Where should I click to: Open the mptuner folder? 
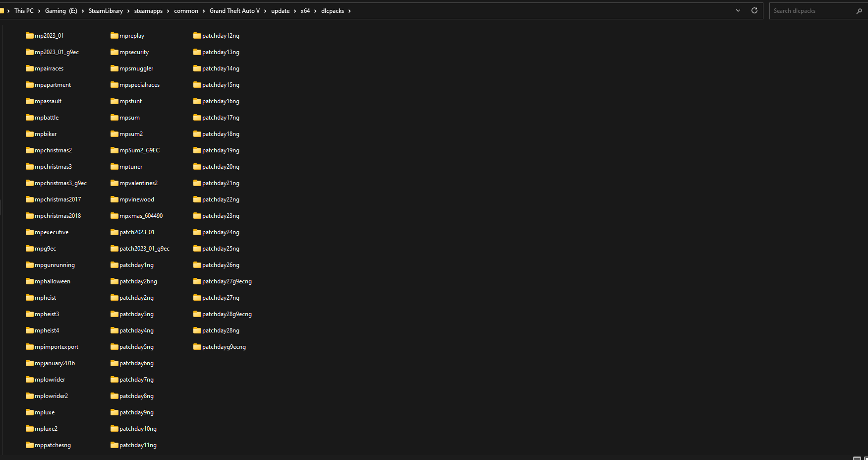[130, 166]
